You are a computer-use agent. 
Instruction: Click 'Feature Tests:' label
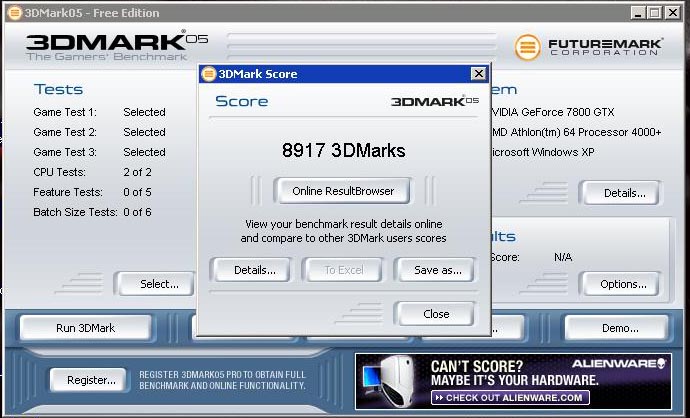[68, 192]
